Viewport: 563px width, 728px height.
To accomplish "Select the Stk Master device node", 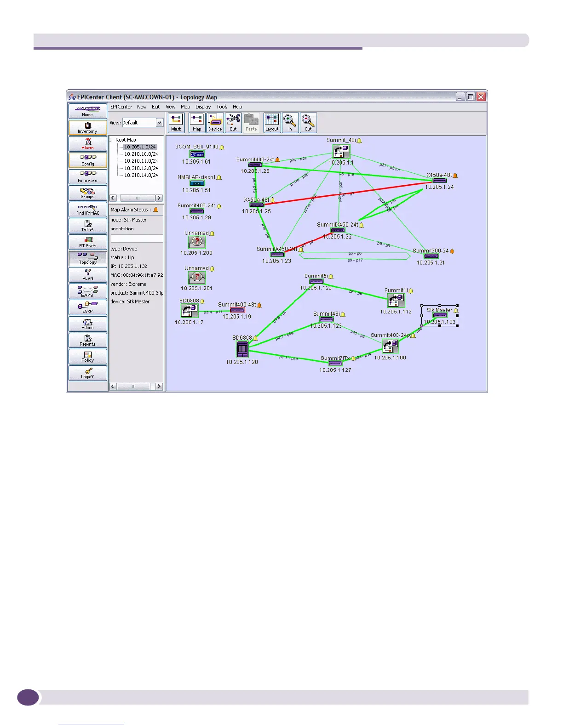I will coord(440,315).
